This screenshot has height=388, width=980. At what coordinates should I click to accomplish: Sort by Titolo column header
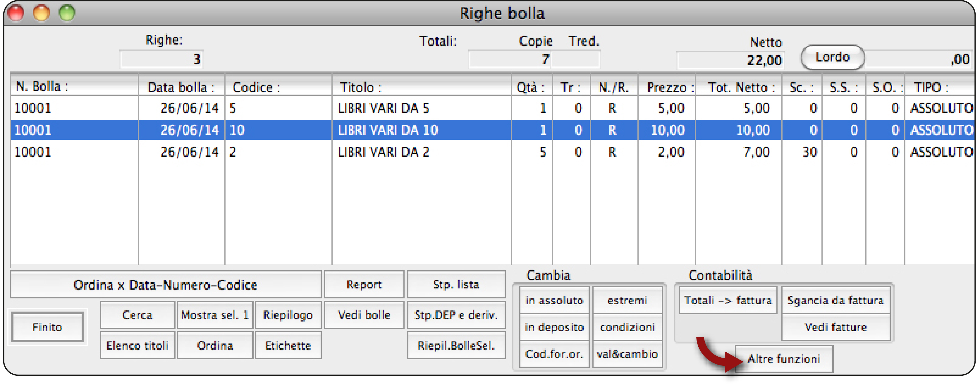pos(422,87)
